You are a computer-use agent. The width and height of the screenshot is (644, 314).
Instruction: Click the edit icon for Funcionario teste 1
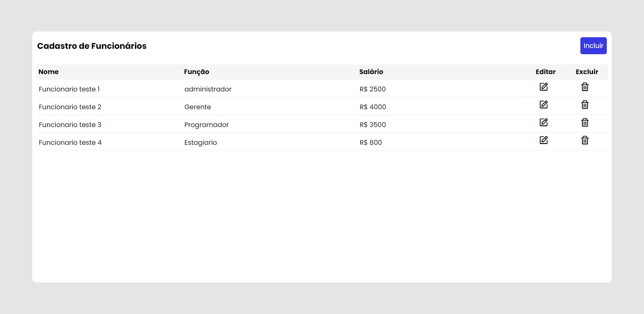pyautogui.click(x=544, y=87)
